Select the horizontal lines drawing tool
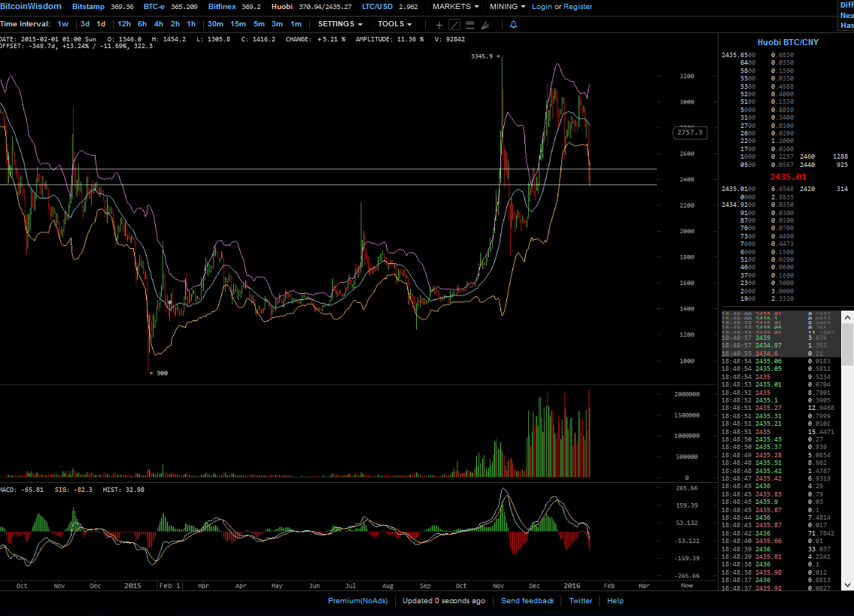 [x=470, y=25]
